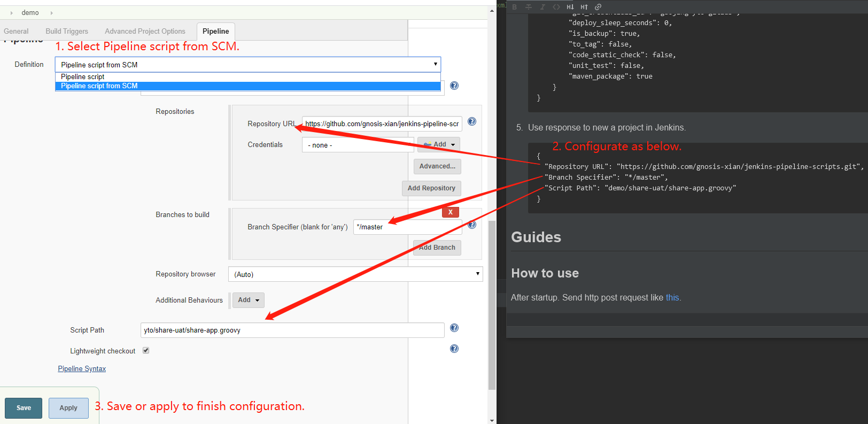Click the Bold formatting icon in editor toolbar
The image size is (868, 424).
tap(514, 7)
